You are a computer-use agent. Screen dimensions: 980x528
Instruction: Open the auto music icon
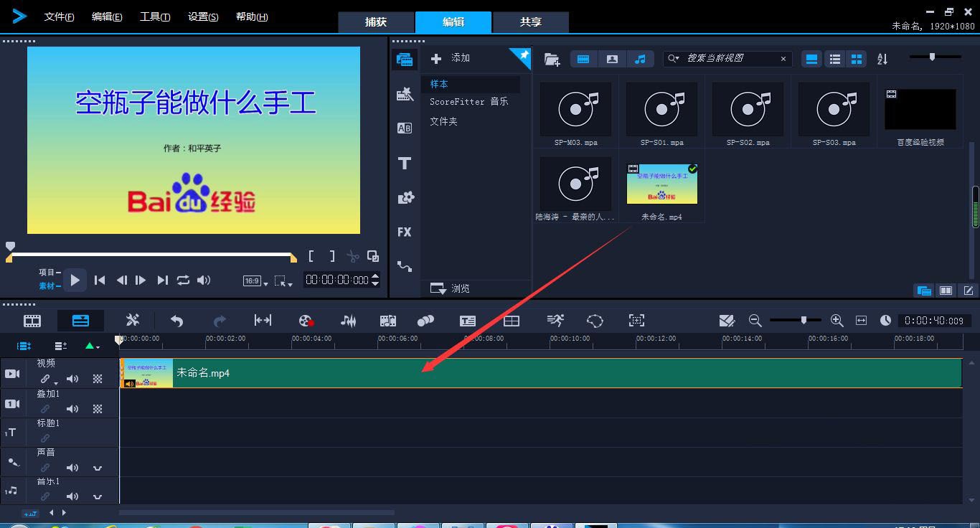388,321
